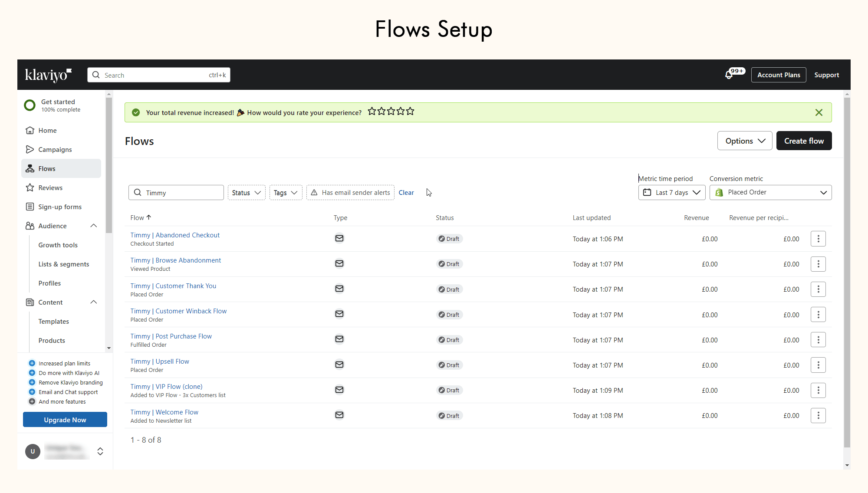This screenshot has height=493, width=868.
Task: Close the revenue increased banner
Action: [x=819, y=112]
